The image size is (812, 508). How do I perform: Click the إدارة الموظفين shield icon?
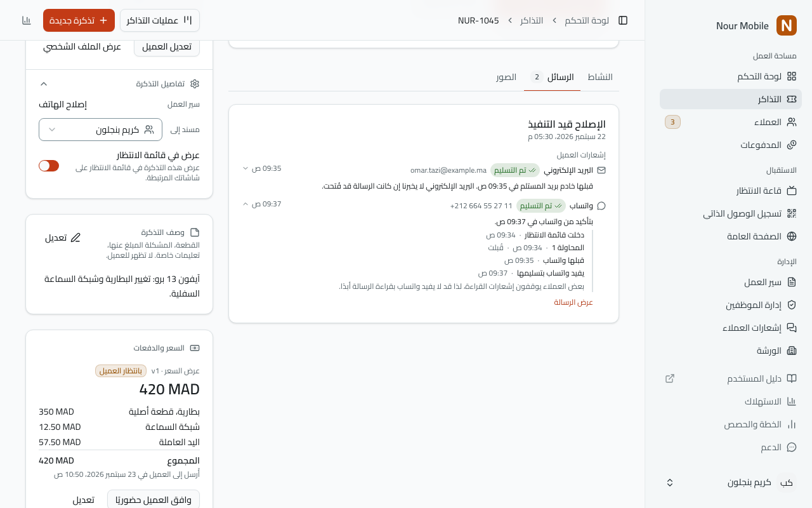[792, 305]
